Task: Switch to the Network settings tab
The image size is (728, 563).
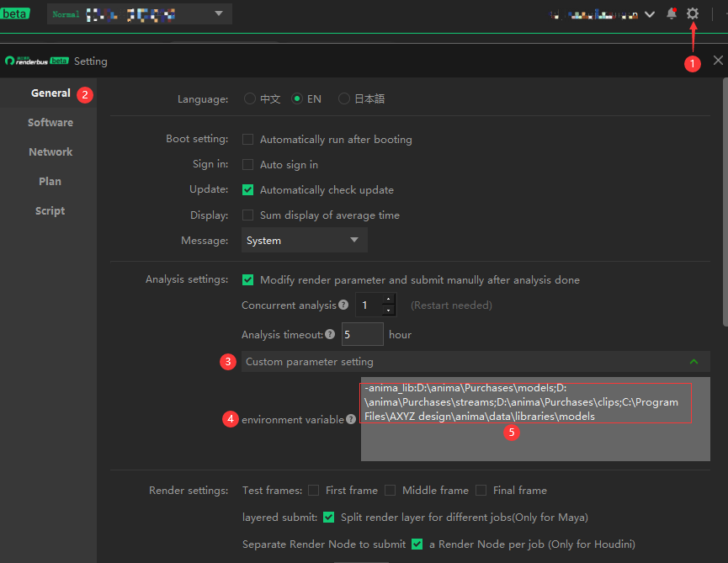Action: (x=50, y=151)
